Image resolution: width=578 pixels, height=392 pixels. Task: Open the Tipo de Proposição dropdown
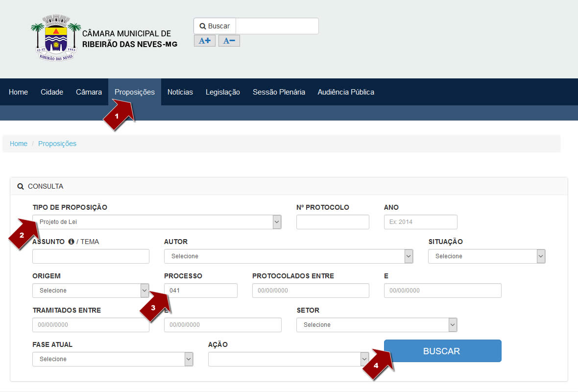157,222
